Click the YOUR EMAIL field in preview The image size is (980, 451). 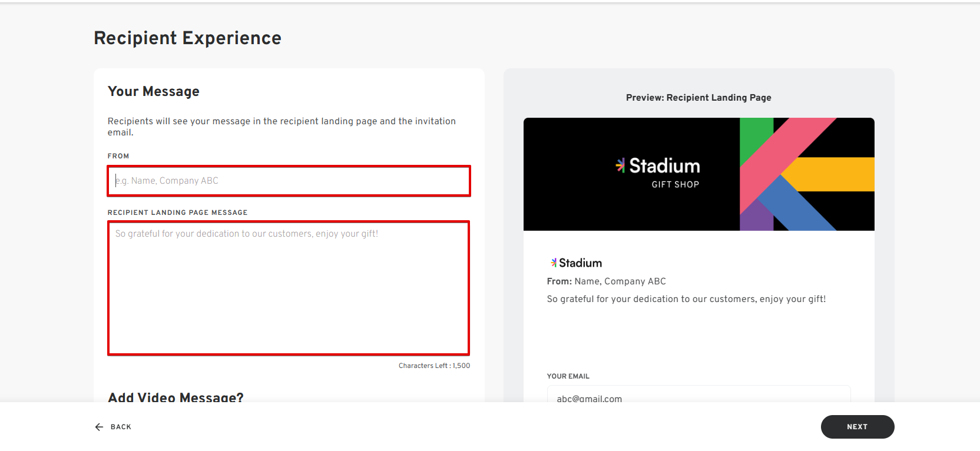click(x=698, y=394)
